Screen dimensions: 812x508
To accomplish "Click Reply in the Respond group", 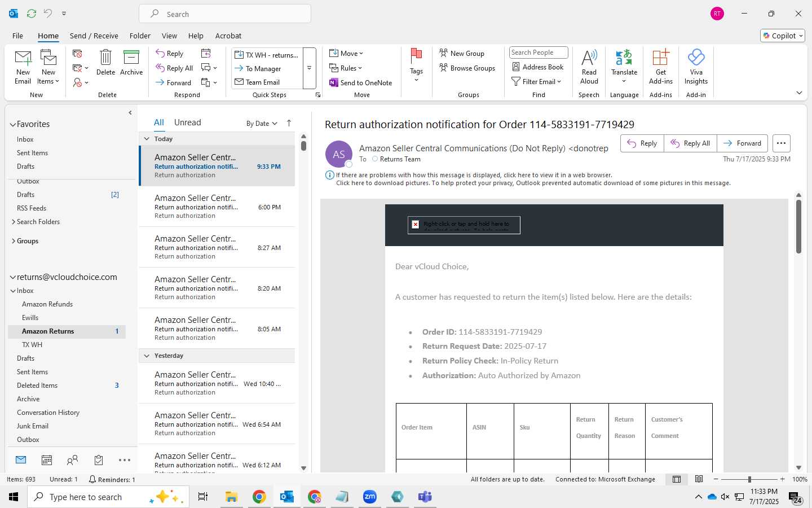I will click(170, 54).
